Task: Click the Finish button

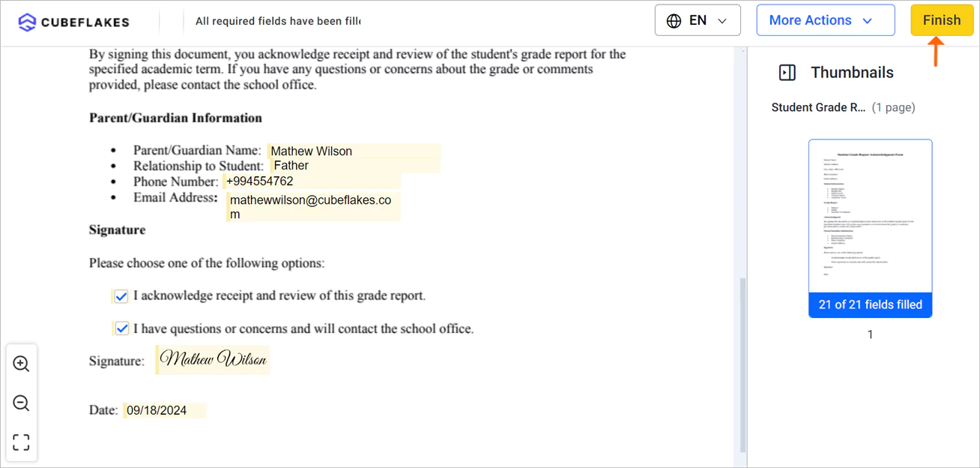Action: [942, 20]
